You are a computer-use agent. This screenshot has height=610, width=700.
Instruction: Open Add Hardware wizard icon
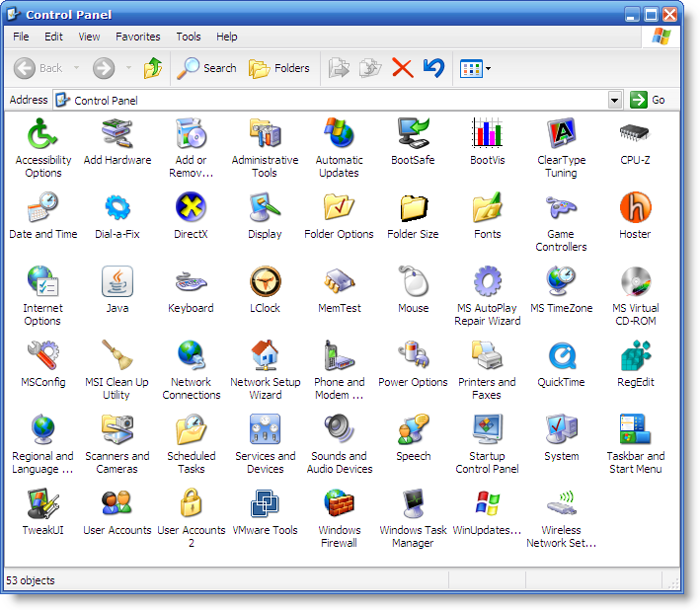tap(117, 133)
